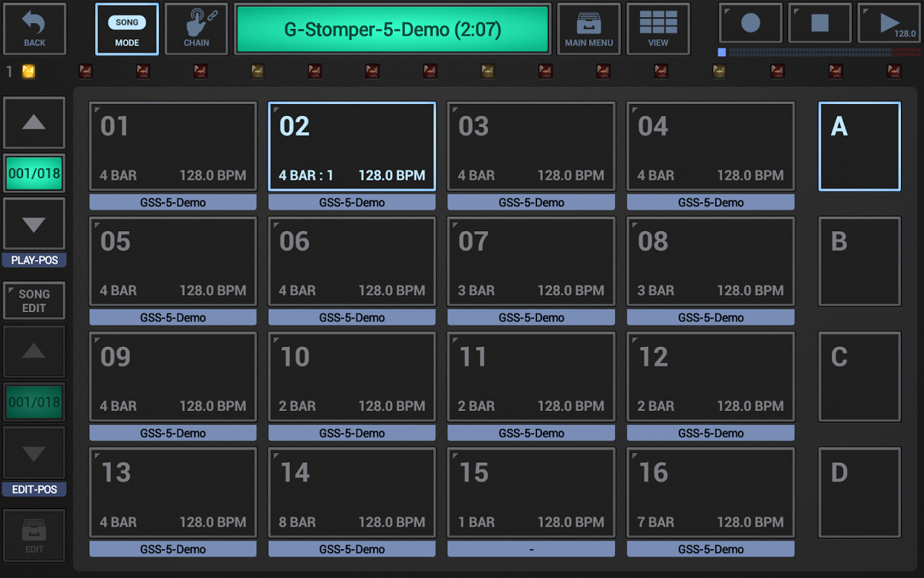The width and height of the screenshot is (924, 578).
Task: Click the first yellow song timeline marker
Action: [x=29, y=71]
